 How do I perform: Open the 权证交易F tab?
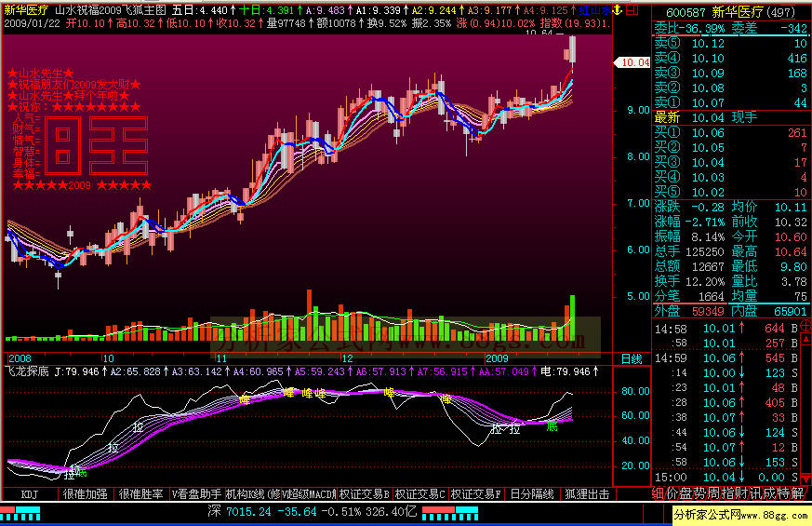tap(476, 494)
